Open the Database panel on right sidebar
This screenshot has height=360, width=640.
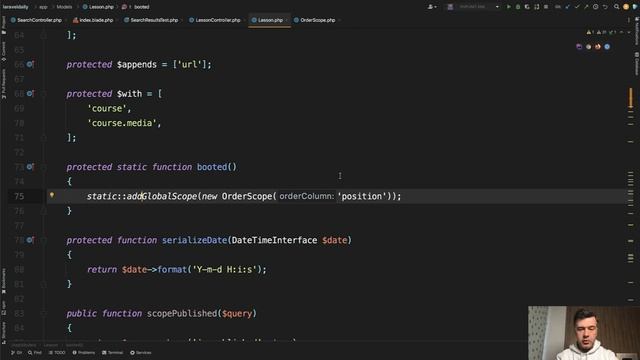point(636,63)
